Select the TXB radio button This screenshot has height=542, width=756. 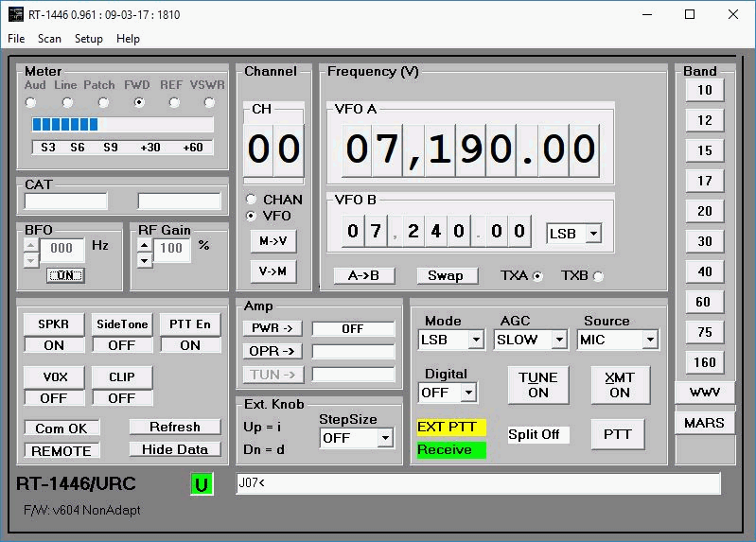tap(597, 276)
